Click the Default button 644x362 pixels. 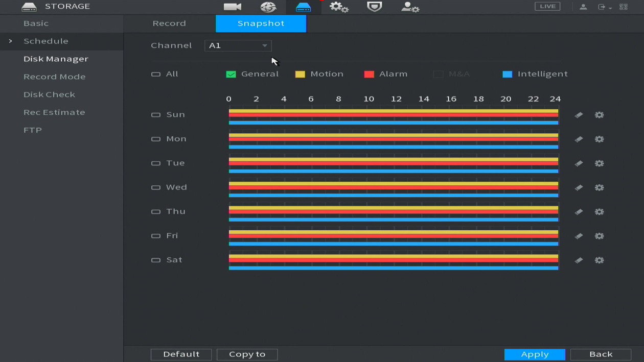click(181, 354)
